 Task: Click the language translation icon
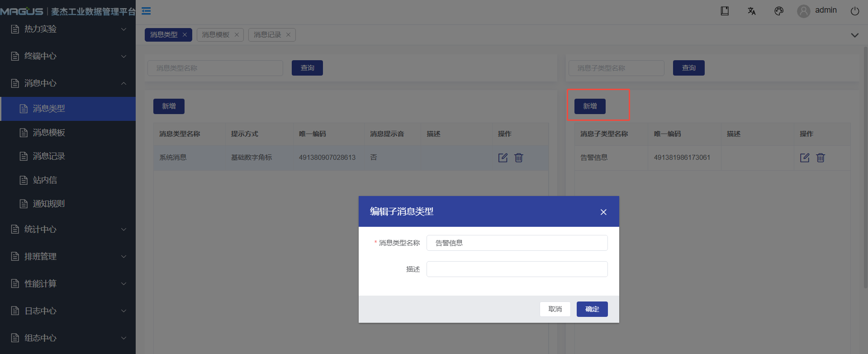pyautogui.click(x=752, y=11)
